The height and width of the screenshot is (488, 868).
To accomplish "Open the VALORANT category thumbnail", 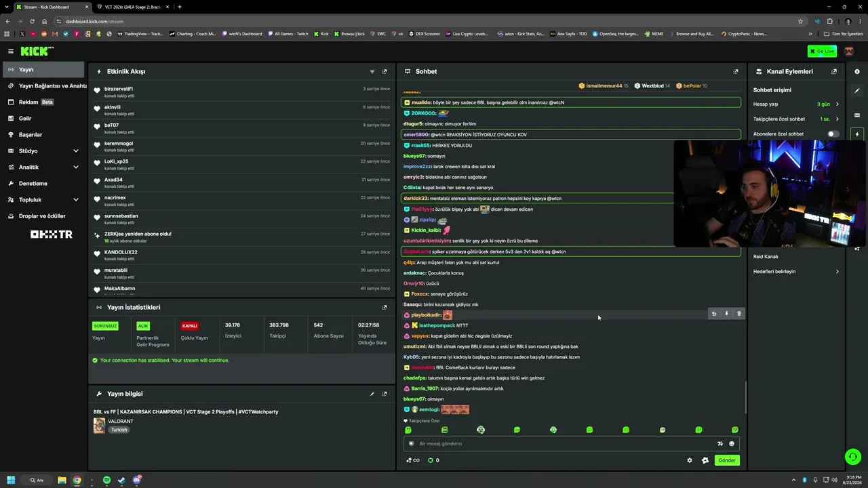I will pyautogui.click(x=99, y=425).
